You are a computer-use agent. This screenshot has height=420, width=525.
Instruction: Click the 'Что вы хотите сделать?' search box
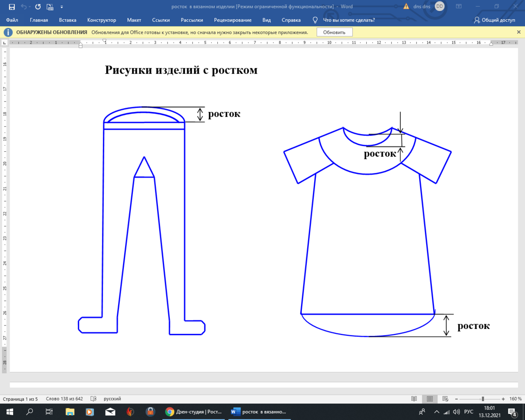pos(349,20)
